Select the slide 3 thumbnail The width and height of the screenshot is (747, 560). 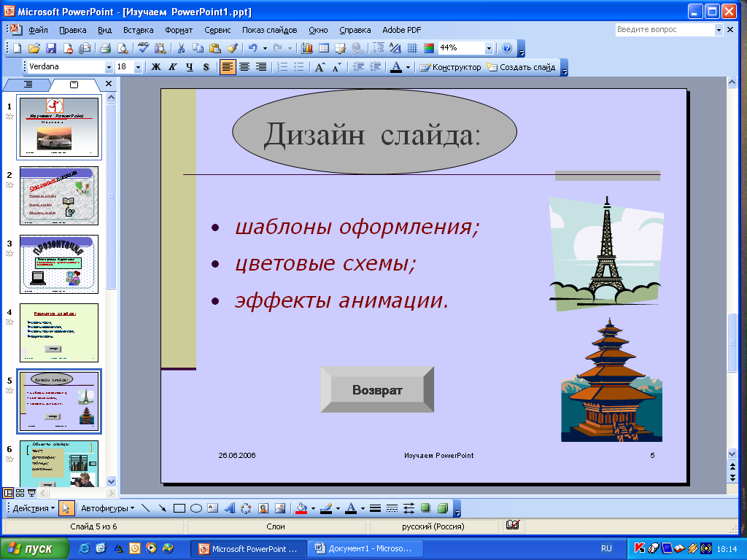pyautogui.click(x=58, y=264)
